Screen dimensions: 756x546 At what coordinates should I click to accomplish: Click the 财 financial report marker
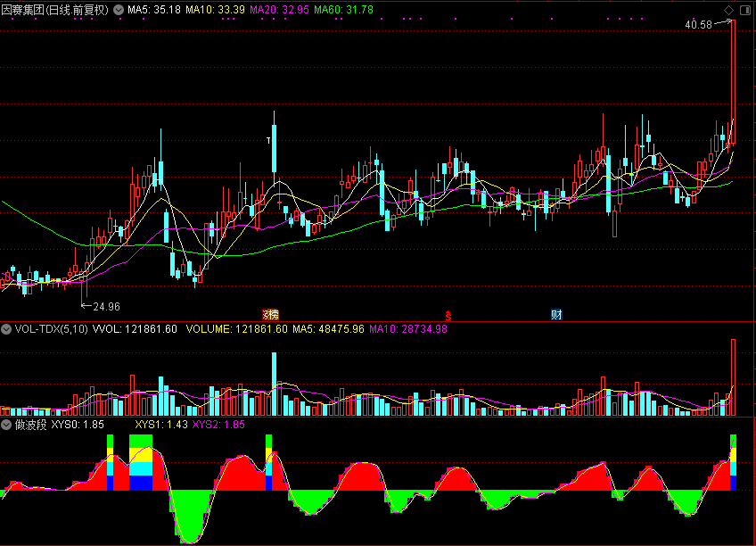coord(556,314)
